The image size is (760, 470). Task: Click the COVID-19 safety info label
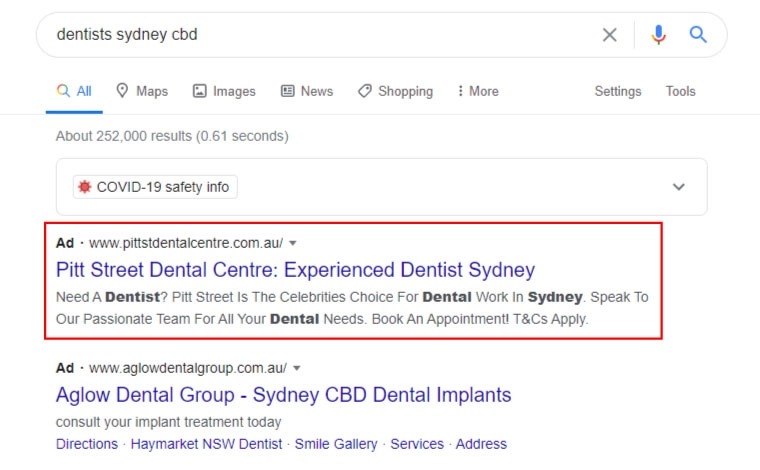click(155, 187)
